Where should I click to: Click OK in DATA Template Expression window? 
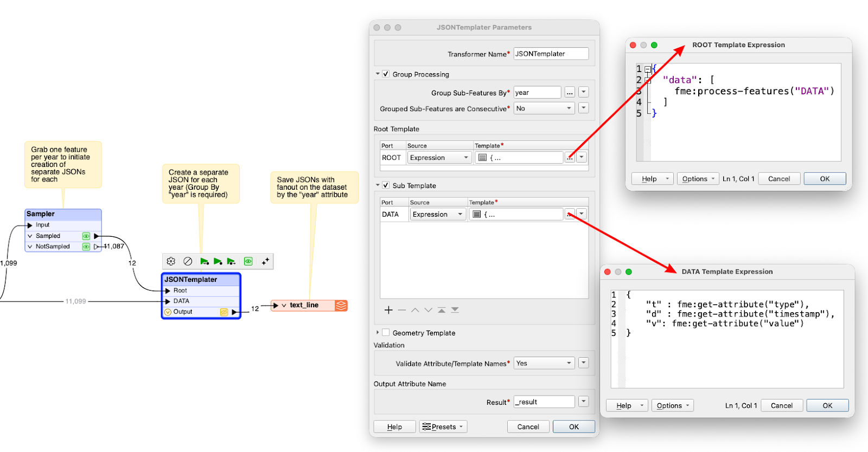(827, 405)
